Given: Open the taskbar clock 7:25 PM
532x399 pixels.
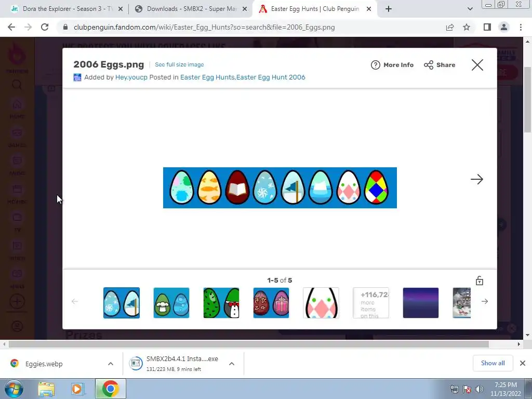Looking at the screenshot, I should click(x=506, y=389).
